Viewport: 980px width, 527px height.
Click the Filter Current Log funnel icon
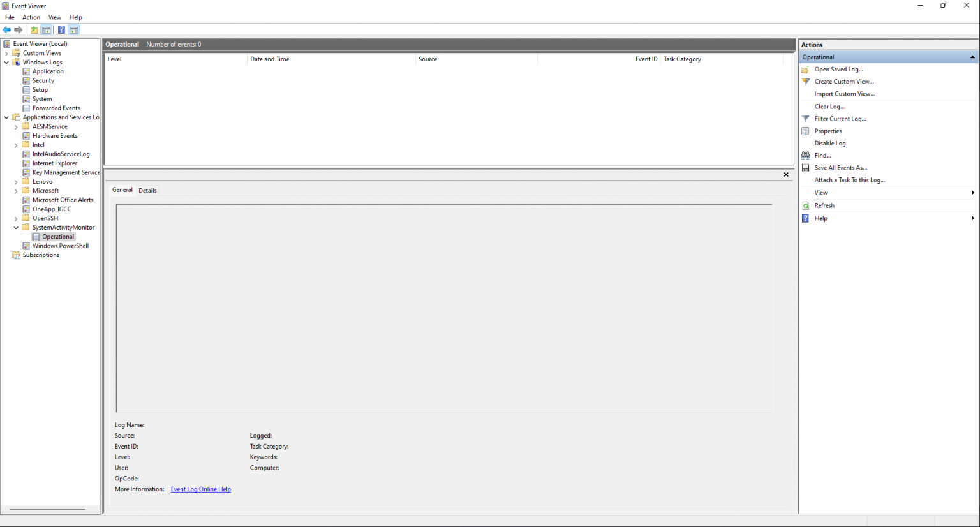click(x=806, y=119)
